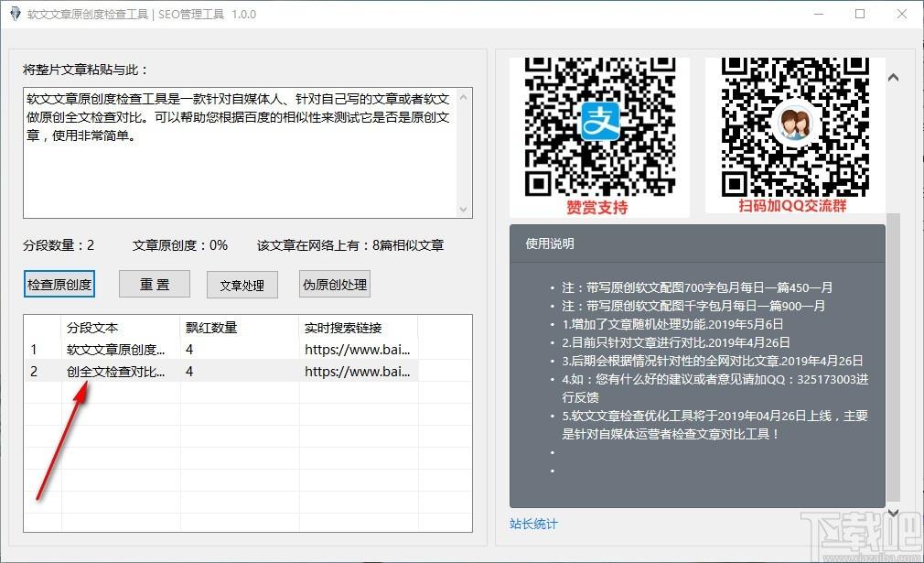Image resolution: width=924 pixels, height=563 pixels.
Task: Open the row 2 Baidu search link
Action: (357, 372)
